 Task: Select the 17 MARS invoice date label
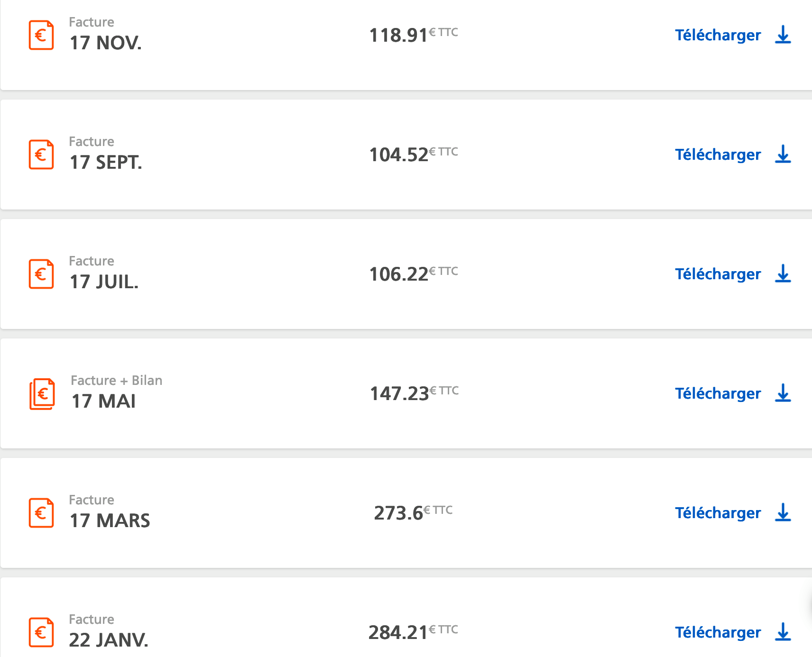click(x=110, y=520)
